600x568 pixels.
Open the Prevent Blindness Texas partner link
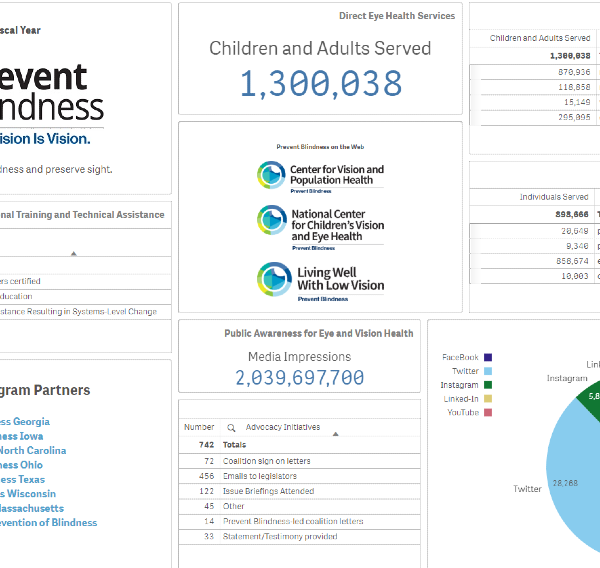click(x=22, y=480)
